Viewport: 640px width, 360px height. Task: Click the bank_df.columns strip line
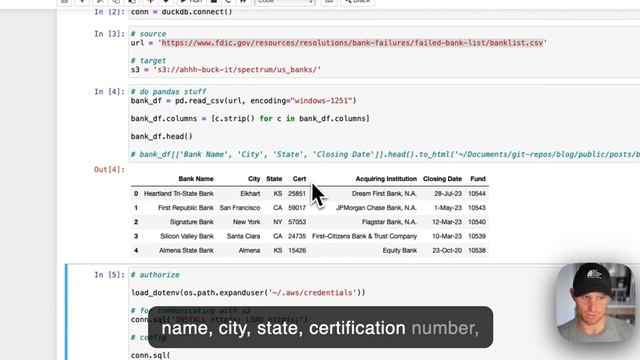tap(250, 119)
